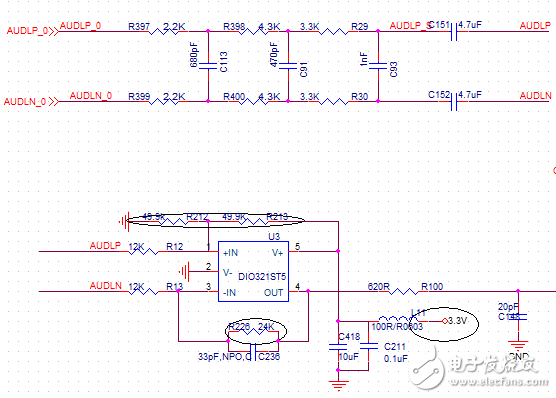Select the AUDLP net label before R12
This screenshot has width=556, height=398.
coord(105,245)
